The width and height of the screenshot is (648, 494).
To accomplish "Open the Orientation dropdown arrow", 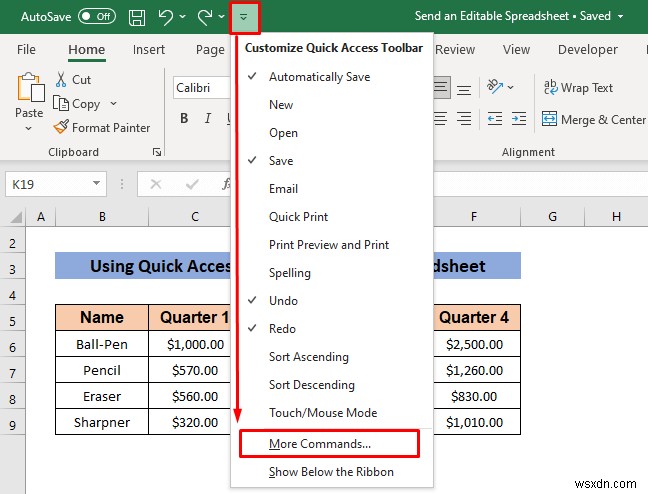I will click(x=511, y=87).
